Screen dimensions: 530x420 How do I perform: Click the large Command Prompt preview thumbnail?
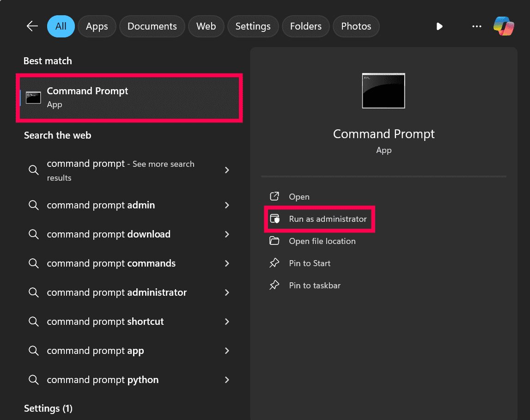click(384, 91)
